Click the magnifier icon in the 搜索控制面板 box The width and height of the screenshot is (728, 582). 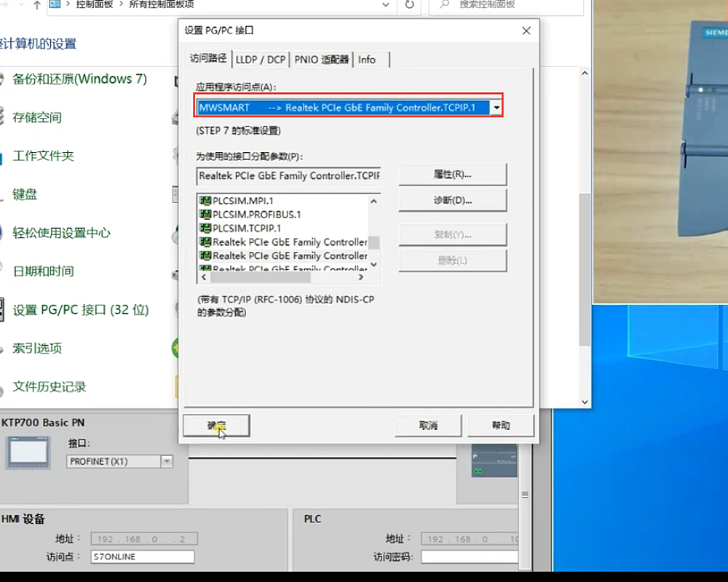[444, 5]
